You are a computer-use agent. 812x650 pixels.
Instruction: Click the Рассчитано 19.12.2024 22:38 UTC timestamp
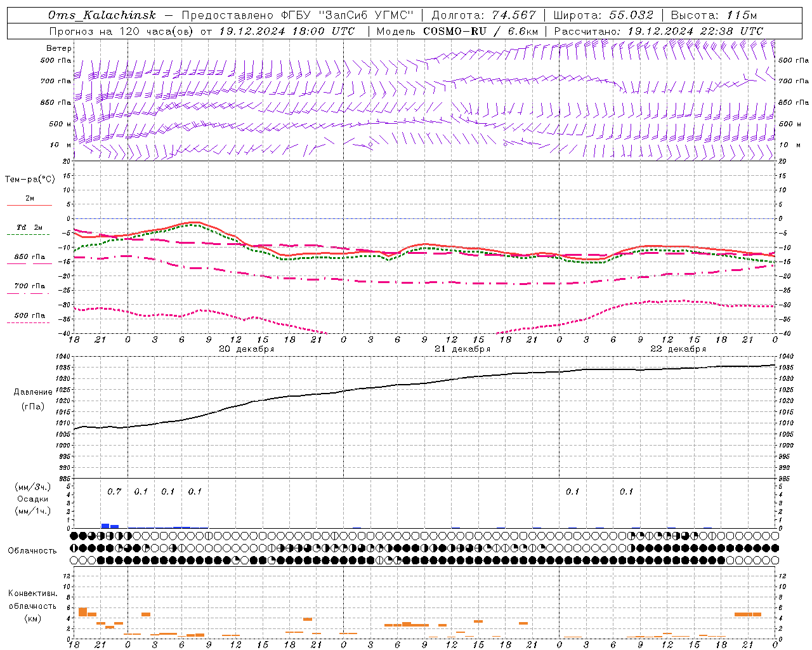pos(658,31)
